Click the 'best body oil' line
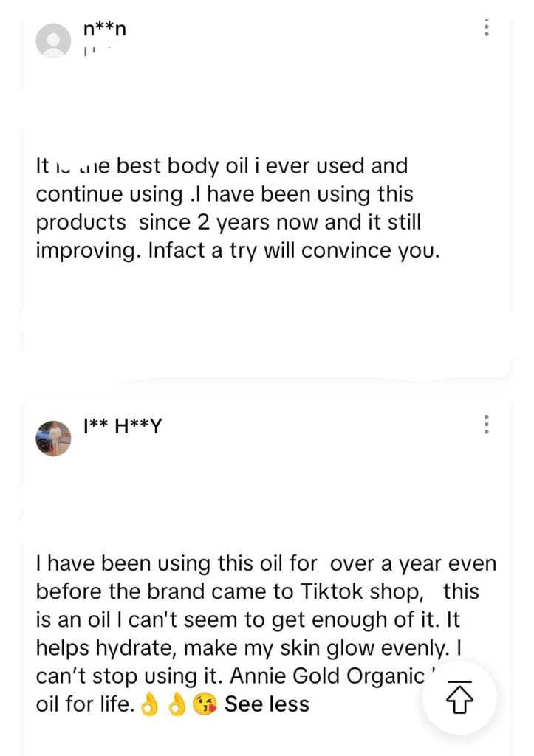Screen dimensions: 534x756 (222, 166)
